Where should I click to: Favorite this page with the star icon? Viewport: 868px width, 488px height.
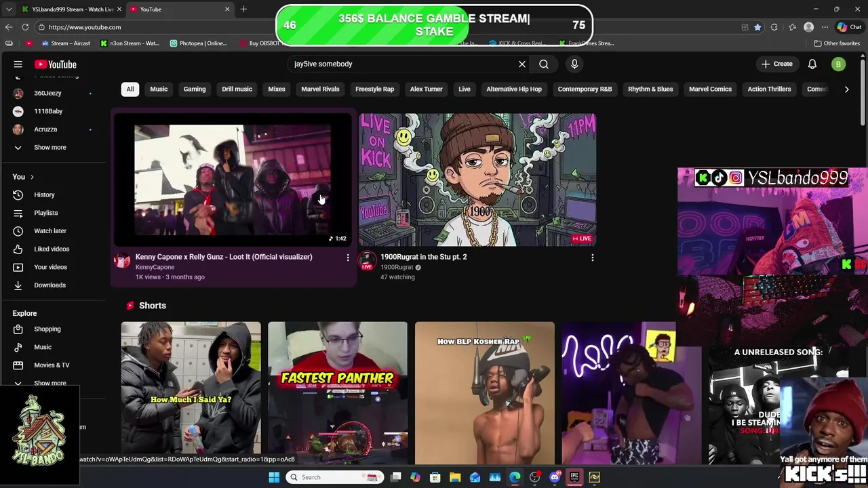click(757, 27)
